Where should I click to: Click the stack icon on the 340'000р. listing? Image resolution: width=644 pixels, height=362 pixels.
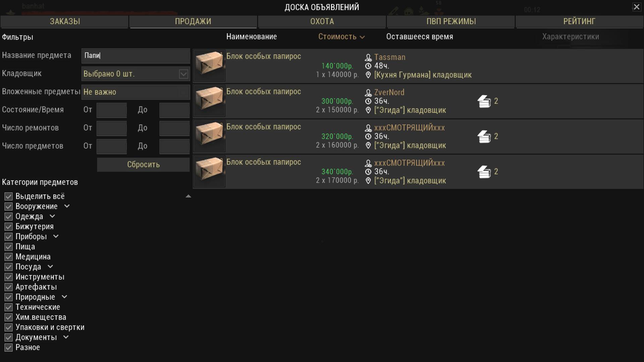pos(484,172)
